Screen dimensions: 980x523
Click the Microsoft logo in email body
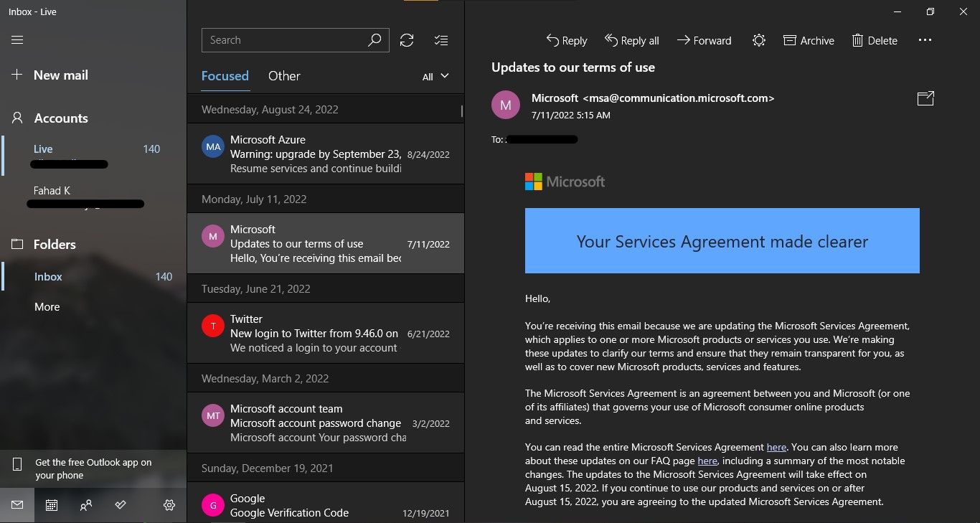[x=565, y=182]
